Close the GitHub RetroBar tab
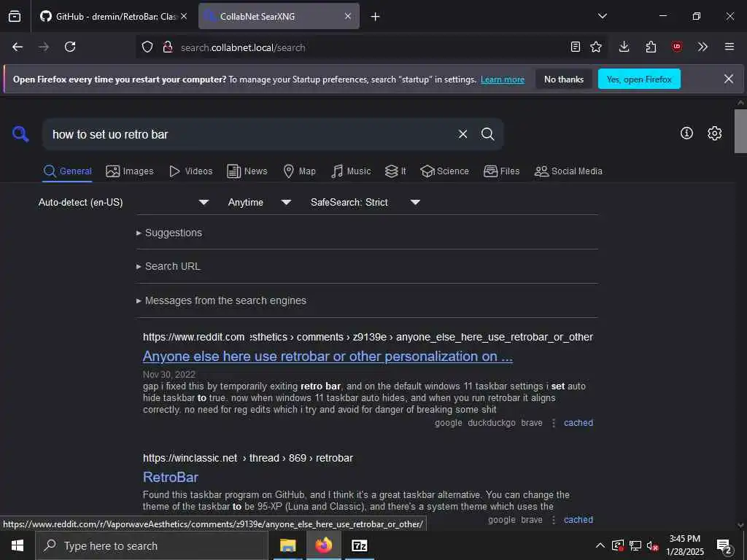747x560 pixels. (x=184, y=16)
